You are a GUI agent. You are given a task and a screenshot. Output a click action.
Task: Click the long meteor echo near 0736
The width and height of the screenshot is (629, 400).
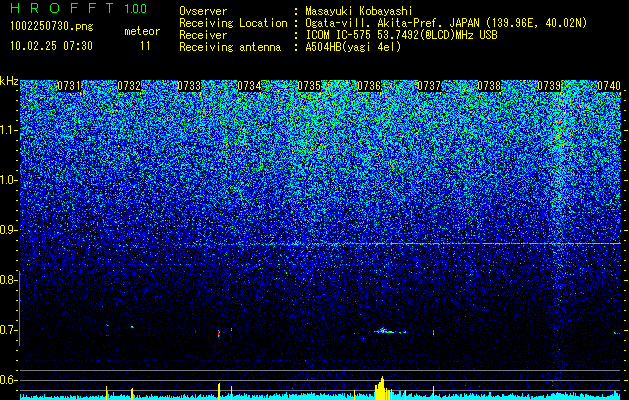tap(390, 331)
